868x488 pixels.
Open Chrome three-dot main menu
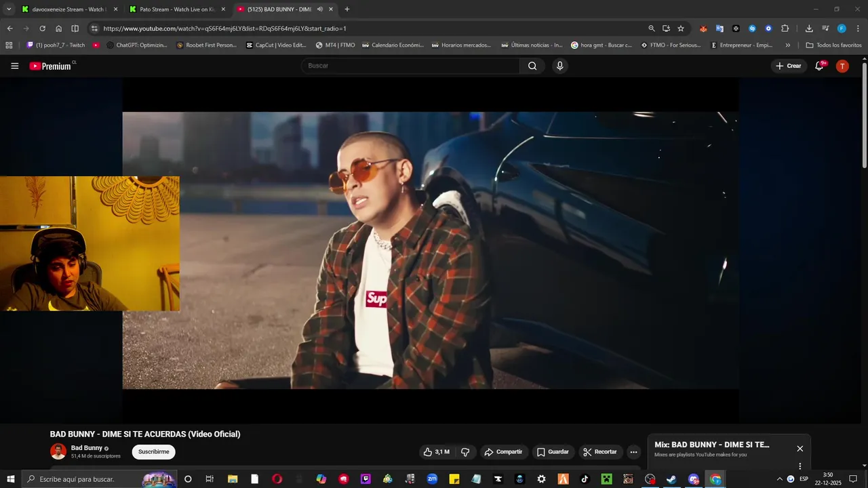(x=858, y=28)
